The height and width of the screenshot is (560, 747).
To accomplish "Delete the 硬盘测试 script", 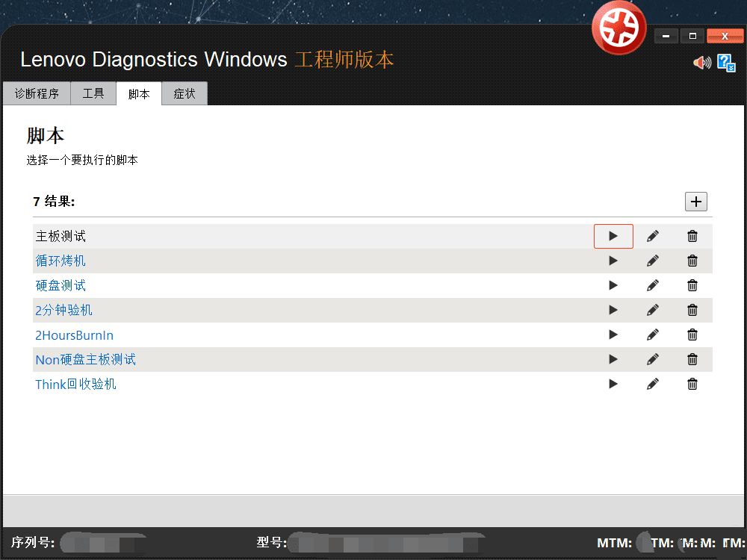I will coord(692,285).
